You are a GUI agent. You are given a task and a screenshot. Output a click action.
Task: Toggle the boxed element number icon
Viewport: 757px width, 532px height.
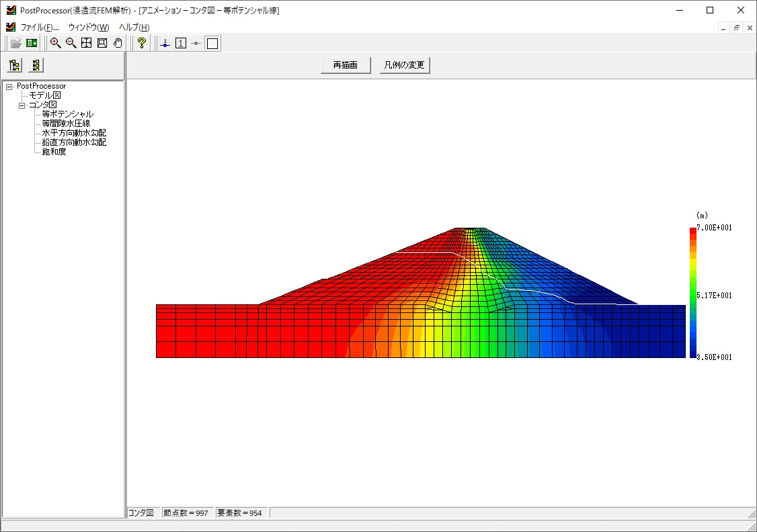click(x=181, y=44)
